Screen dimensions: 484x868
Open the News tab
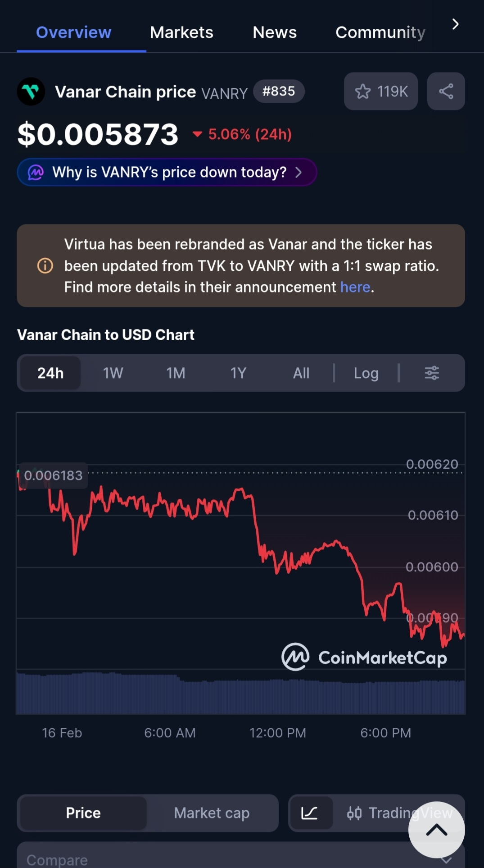[x=275, y=32]
